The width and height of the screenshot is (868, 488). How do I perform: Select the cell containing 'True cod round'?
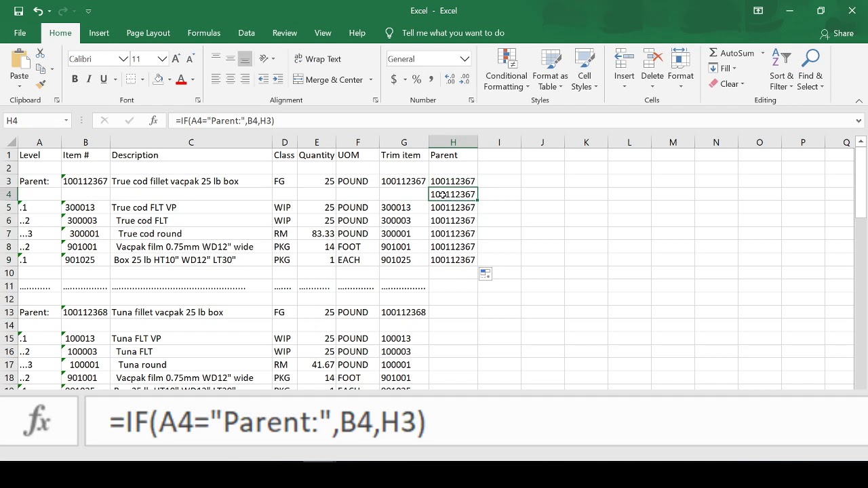(x=191, y=234)
